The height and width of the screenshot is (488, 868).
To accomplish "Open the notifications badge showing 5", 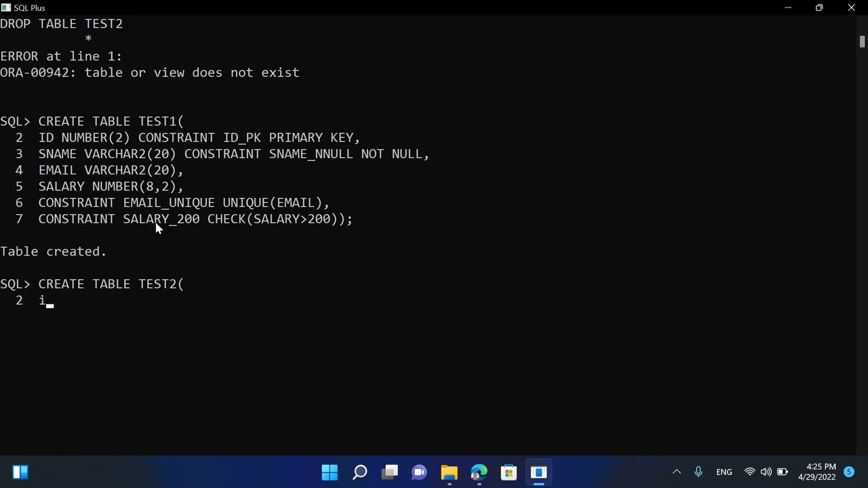I will point(848,472).
